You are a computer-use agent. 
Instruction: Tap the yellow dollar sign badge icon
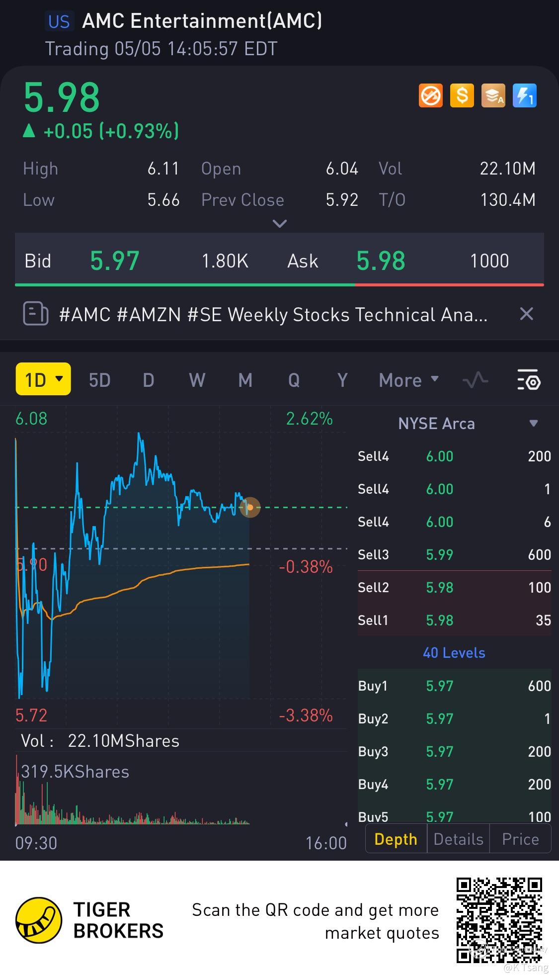(x=462, y=95)
